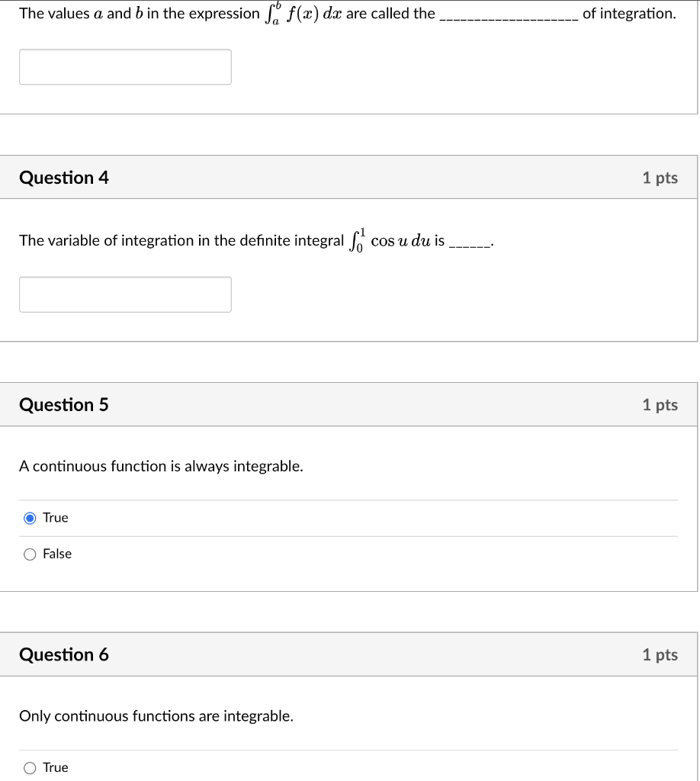Click the answer box for the cos u integral
Image resolution: width=700 pixels, height=781 pixels.
click(124, 294)
